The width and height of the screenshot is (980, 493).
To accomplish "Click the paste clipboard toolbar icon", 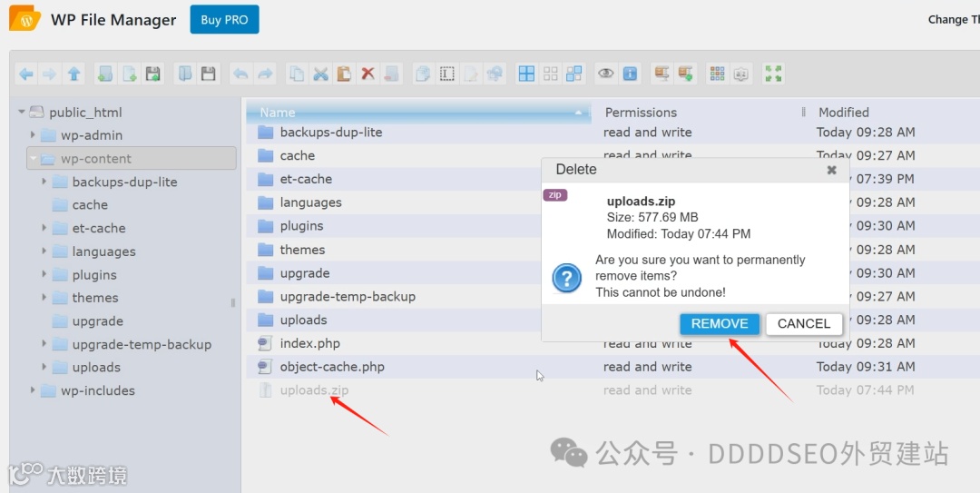I will pyautogui.click(x=344, y=74).
